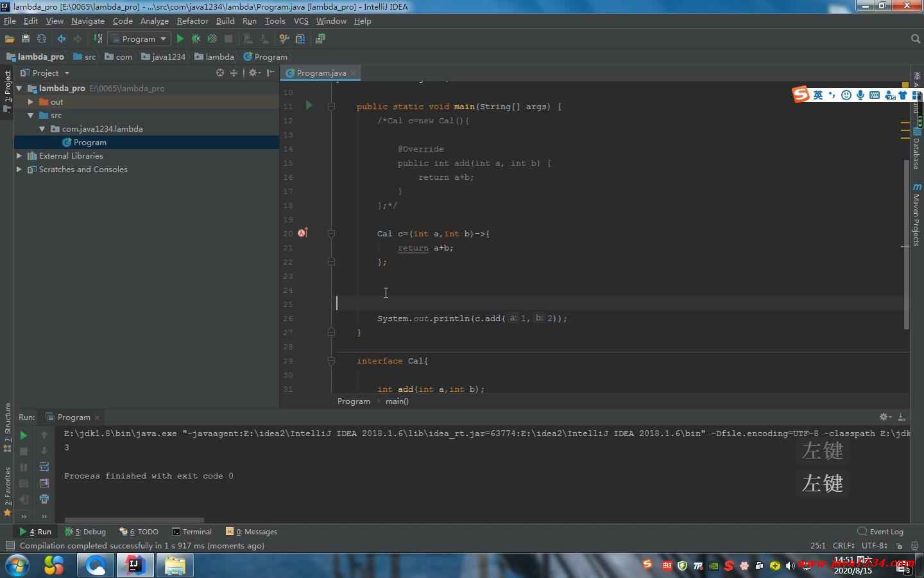Run Program with the green toolbar arrow
Image resolution: width=924 pixels, height=578 pixels.
click(180, 39)
